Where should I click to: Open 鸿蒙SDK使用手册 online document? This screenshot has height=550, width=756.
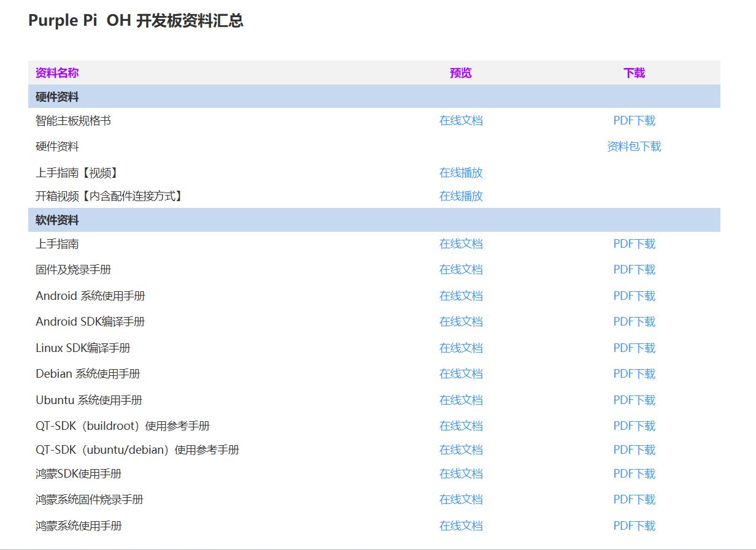(x=461, y=473)
